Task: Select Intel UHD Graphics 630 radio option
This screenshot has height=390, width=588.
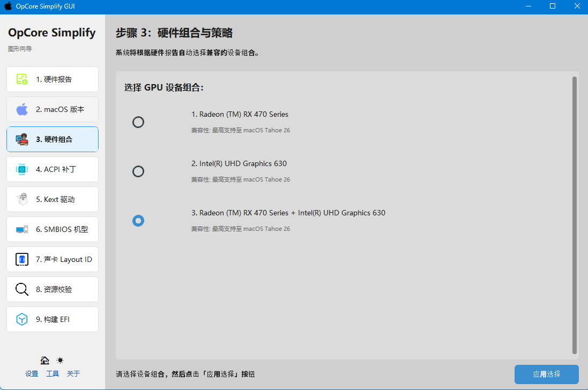Action: (138, 171)
